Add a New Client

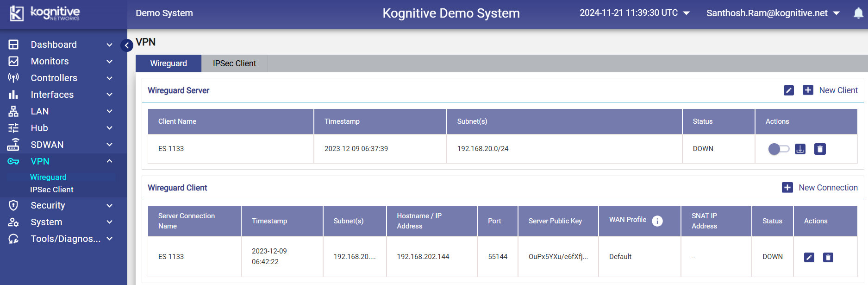pyautogui.click(x=830, y=90)
